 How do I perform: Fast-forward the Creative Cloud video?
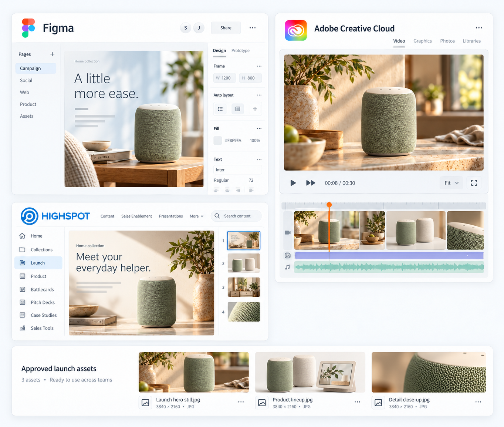[311, 183]
